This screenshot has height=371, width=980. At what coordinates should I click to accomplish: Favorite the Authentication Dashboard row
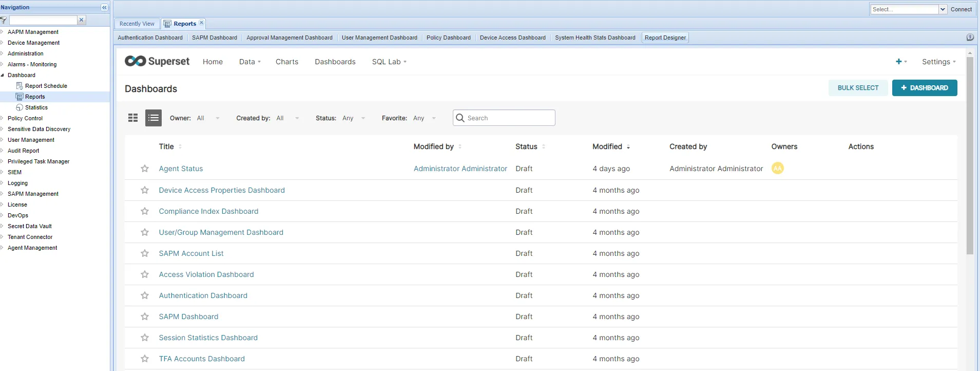click(145, 295)
